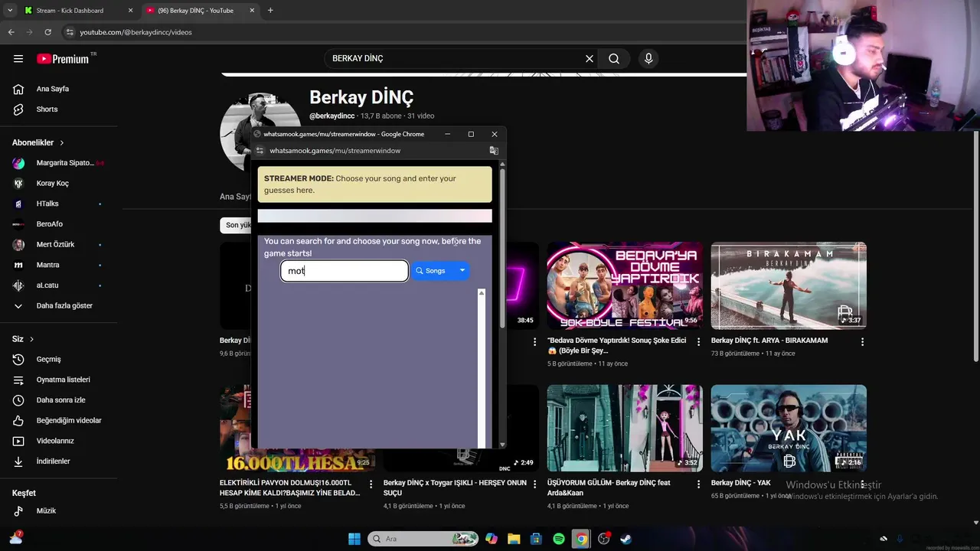Expand the Abonelikler section
The width and height of the screenshot is (980, 551).
(x=38, y=142)
